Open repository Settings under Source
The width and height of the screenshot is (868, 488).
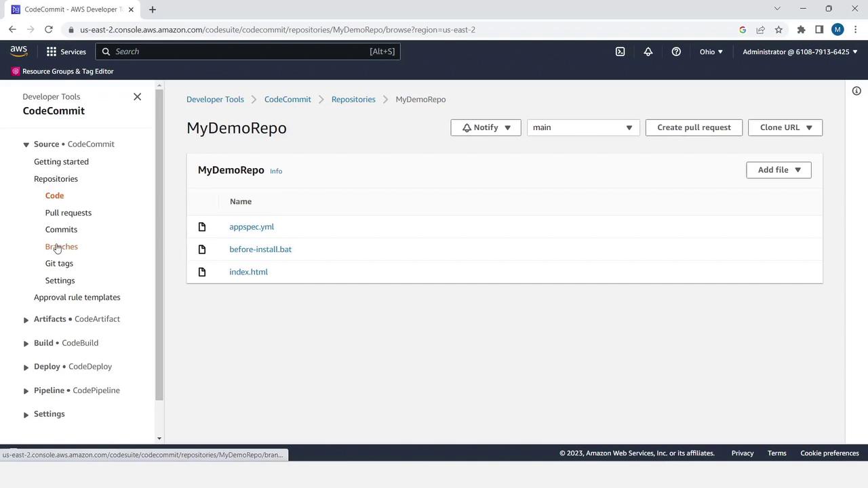point(60,281)
